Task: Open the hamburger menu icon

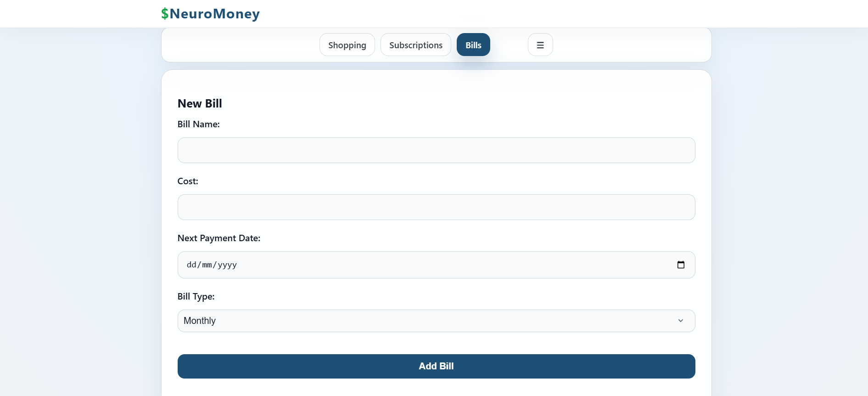Action: point(540,45)
